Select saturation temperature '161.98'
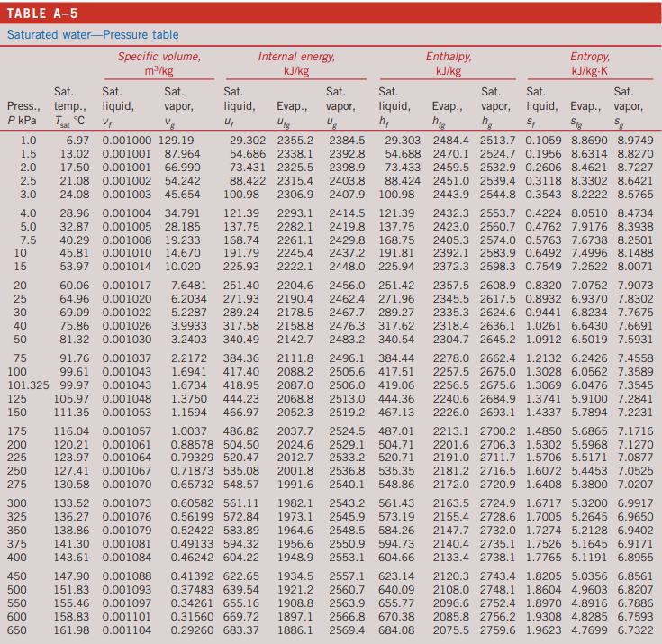662x644 pixels. click(x=71, y=630)
